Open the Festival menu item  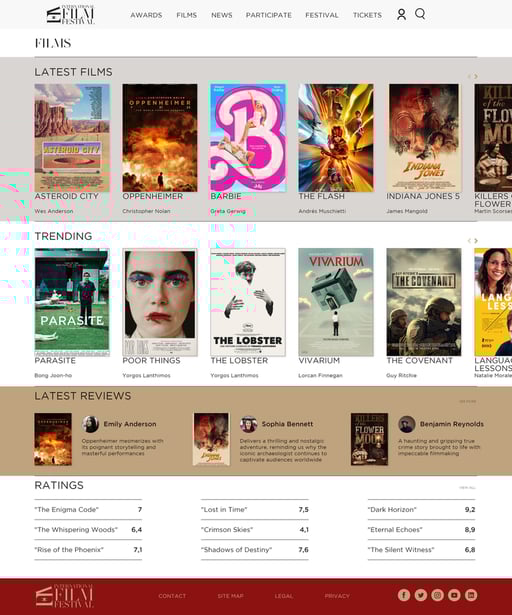[x=322, y=15]
